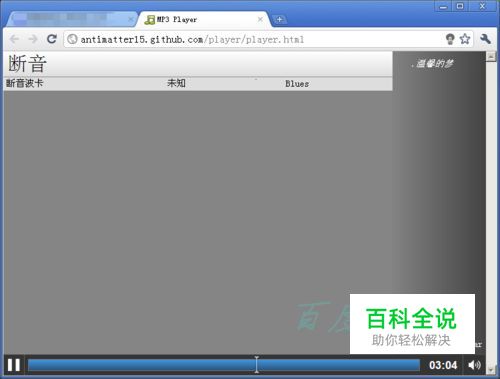Minimize the browser window
Image resolution: width=500 pixels, height=379 pixels.
[443, 6]
